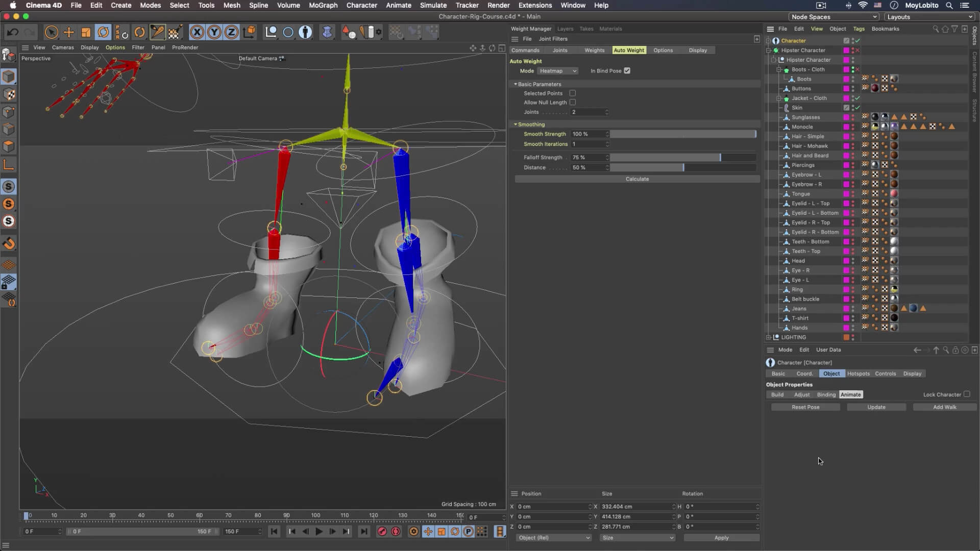Uncheck the In Bind Pose option
This screenshot has height=551, width=980.
coord(627,70)
